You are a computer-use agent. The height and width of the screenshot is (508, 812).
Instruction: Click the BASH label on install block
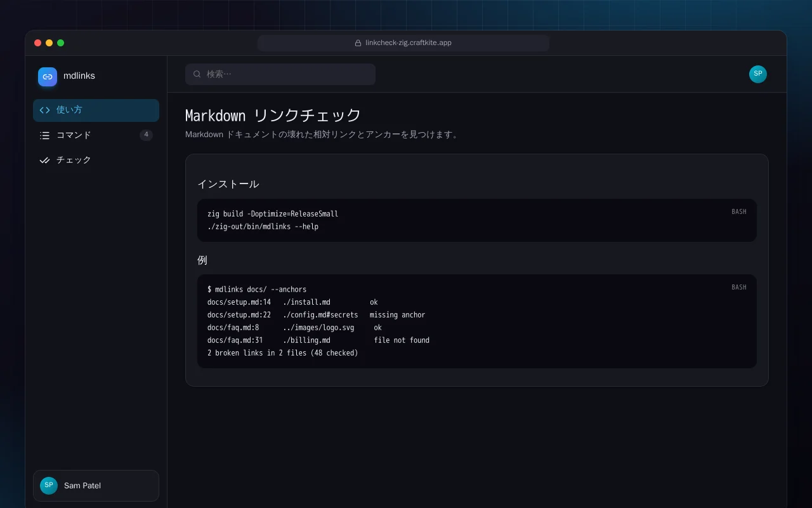pyautogui.click(x=739, y=212)
